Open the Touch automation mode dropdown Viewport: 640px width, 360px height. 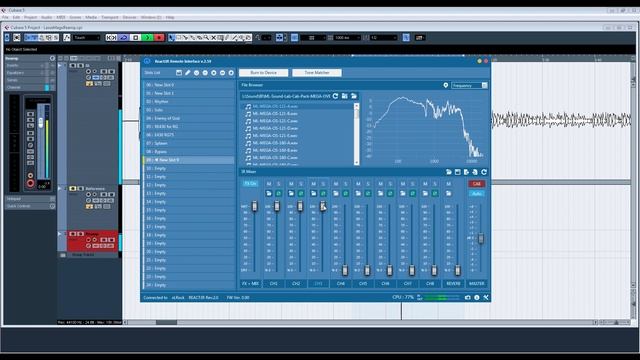pos(87,38)
